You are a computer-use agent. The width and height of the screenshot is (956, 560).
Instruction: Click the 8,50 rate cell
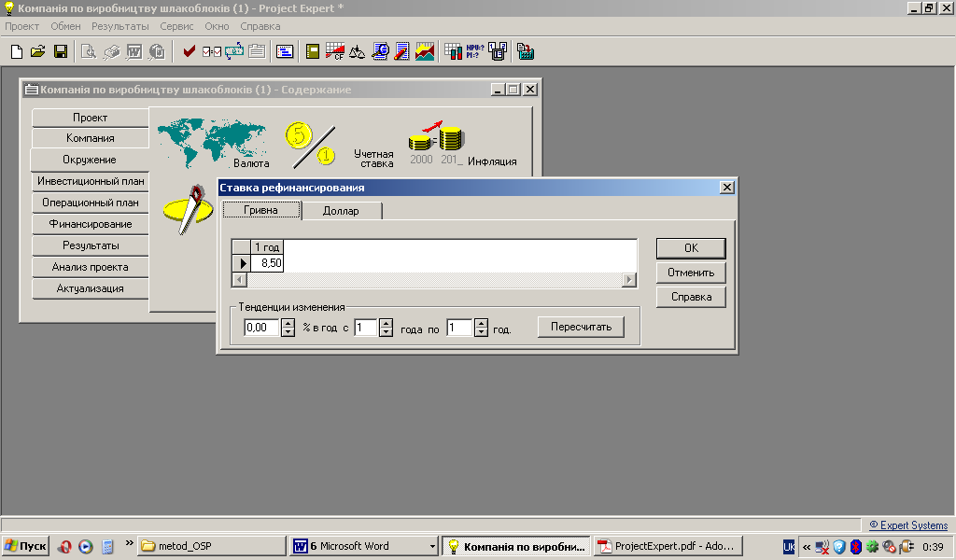pos(267,263)
